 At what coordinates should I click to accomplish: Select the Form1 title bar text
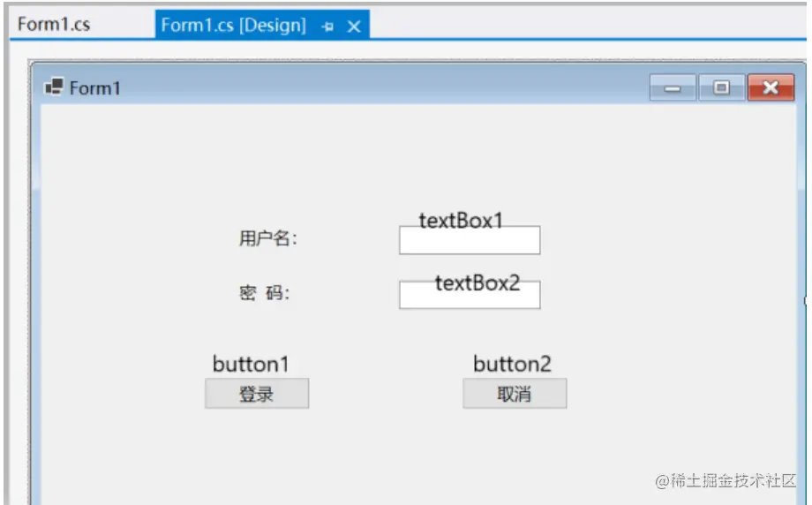[x=95, y=88]
